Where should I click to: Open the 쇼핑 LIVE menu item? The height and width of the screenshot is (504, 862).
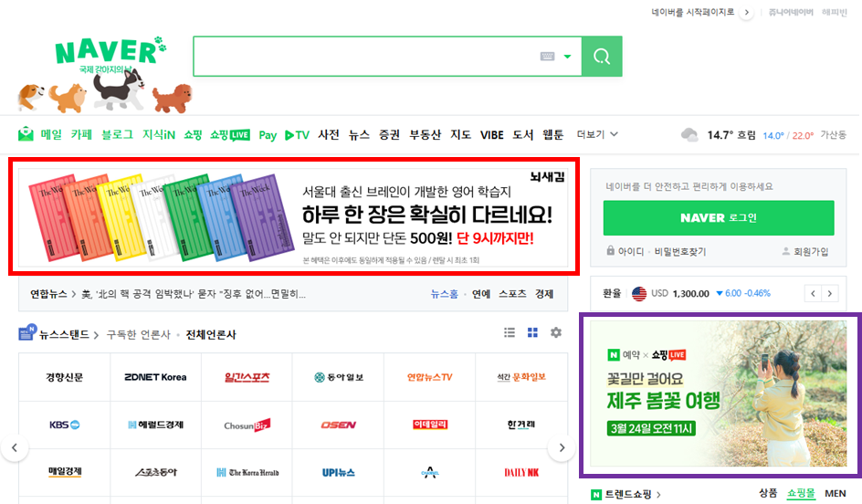tap(230, 134)
